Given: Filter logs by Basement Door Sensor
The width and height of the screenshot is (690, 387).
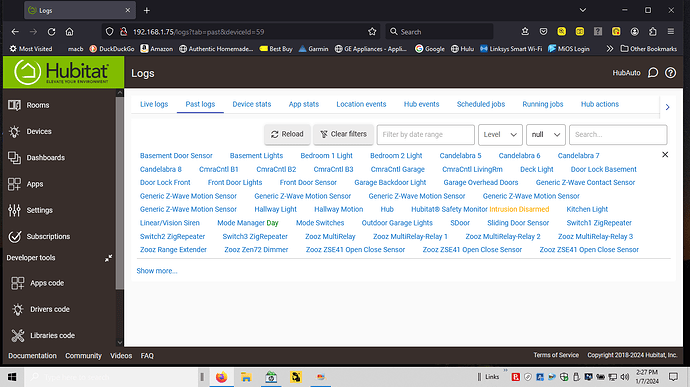Looking at the screenshot, I should [176, 156].
